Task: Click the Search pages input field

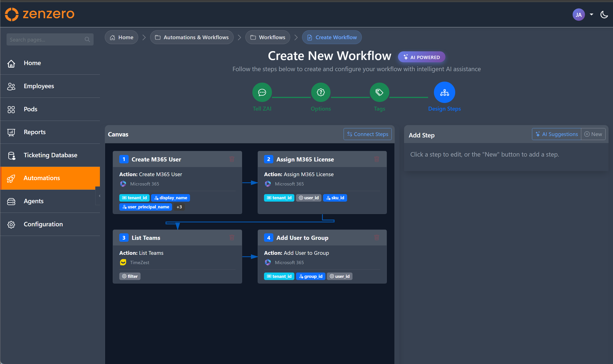Action: click(50, 39)
